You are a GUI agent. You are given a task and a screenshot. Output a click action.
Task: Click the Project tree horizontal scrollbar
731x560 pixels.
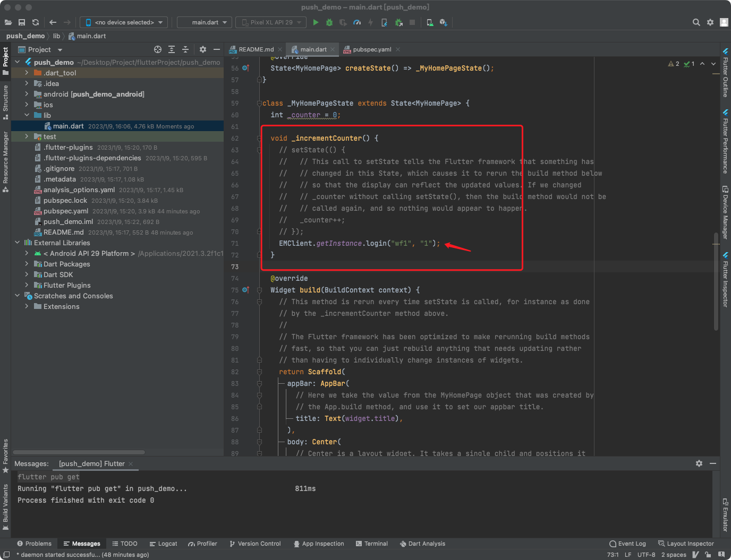79,452
